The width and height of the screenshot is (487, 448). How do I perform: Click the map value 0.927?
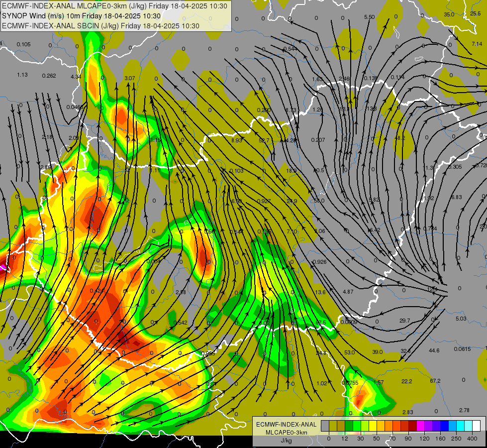(264, 201)
